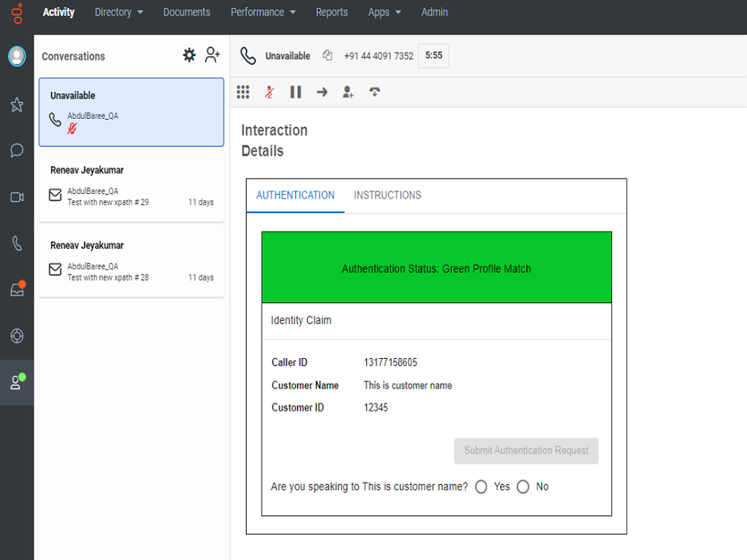747x560 pixels.
Task: Transfer the call using arrow icon
Action: tap(322, 93)
